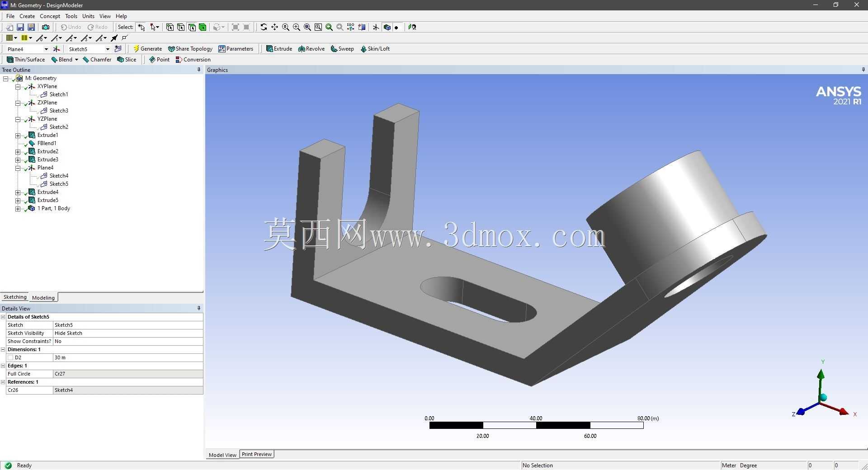This screenshot has width=868, height=470.
Task: Select FBlend1 in the tree outline
Action: point(47,143)
